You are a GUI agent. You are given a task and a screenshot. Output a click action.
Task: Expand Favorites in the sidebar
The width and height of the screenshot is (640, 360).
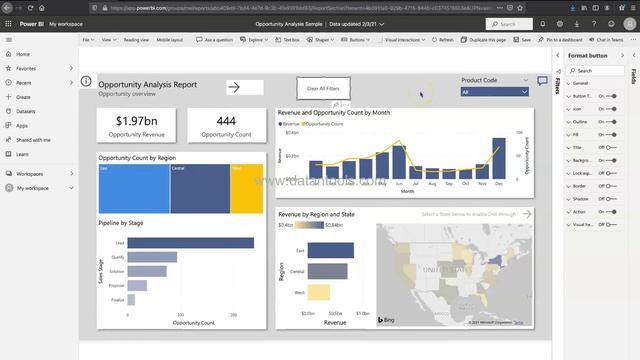(71, 68)
